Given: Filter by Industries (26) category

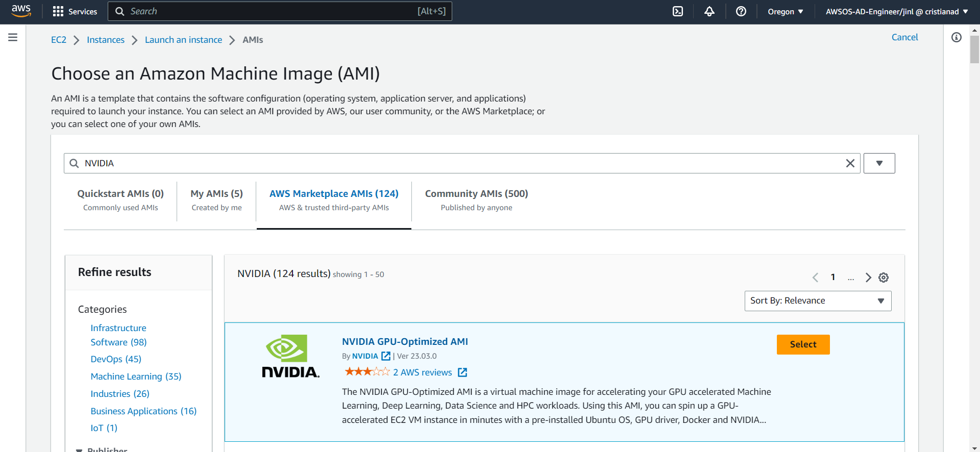Looking at the screenshot, I should pos(120,394).
